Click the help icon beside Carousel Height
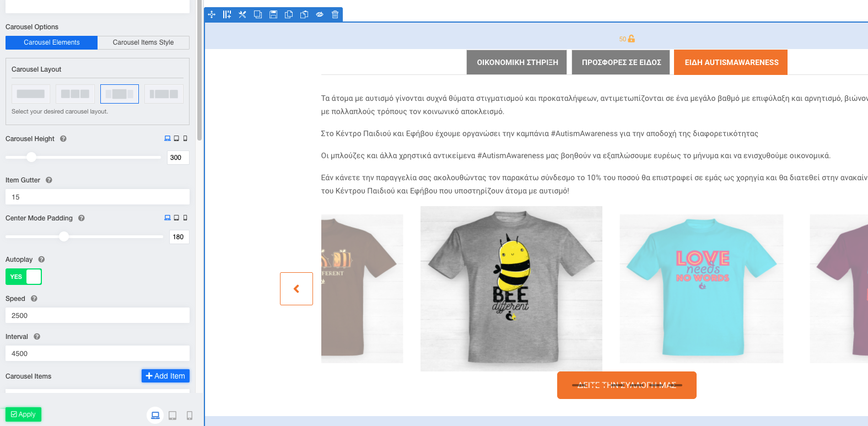Viewport: 868px width, 426px height. (x=63, y=139)
